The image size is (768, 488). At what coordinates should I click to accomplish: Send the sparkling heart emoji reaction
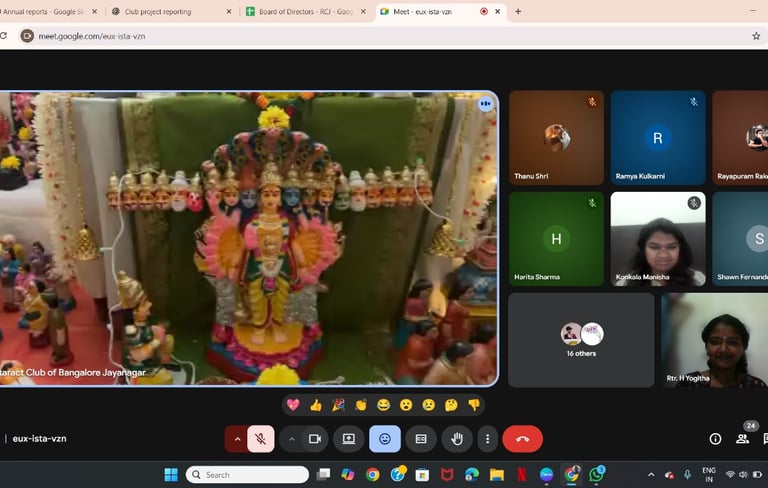(x=293, y=405)
